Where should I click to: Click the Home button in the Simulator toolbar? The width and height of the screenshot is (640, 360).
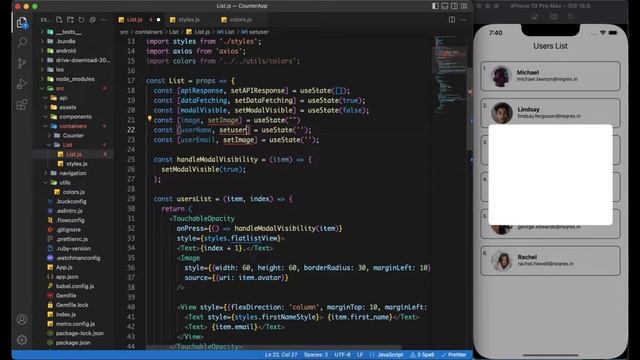tap(535, 16)
